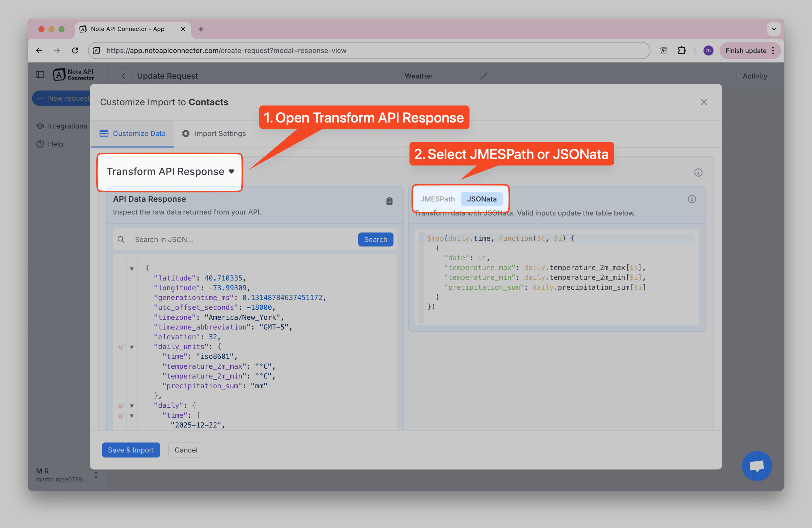The width and height of the screenshot is (812, 528).
Task: Expand account switcher arrows for martin.rose
Action: click(96, 475)
